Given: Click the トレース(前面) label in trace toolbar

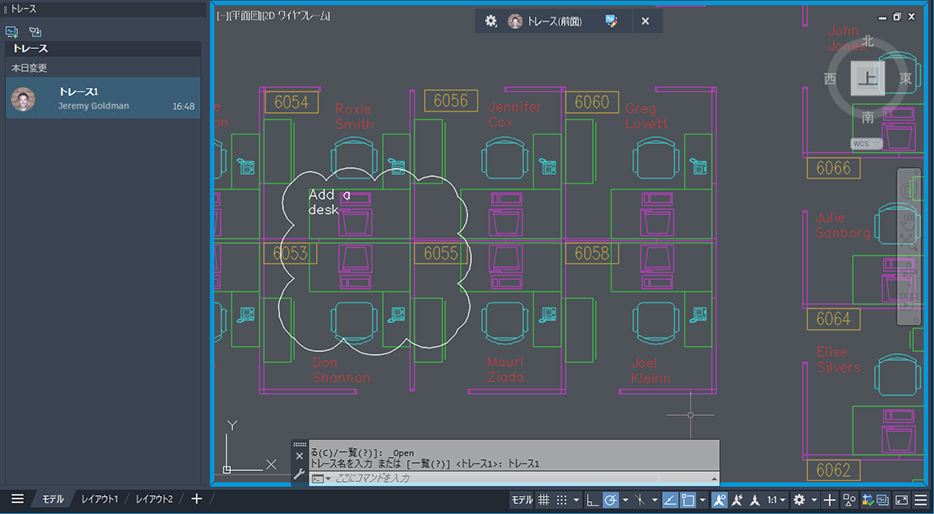Looking at the screenshot, I should pyautogui.click(x=555, y=21).
